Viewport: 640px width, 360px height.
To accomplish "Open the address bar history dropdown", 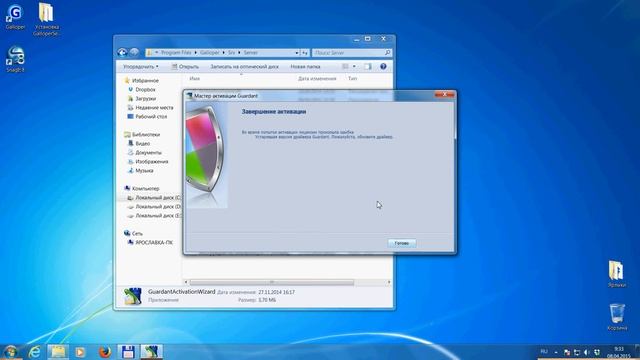I will coord(297,53).
